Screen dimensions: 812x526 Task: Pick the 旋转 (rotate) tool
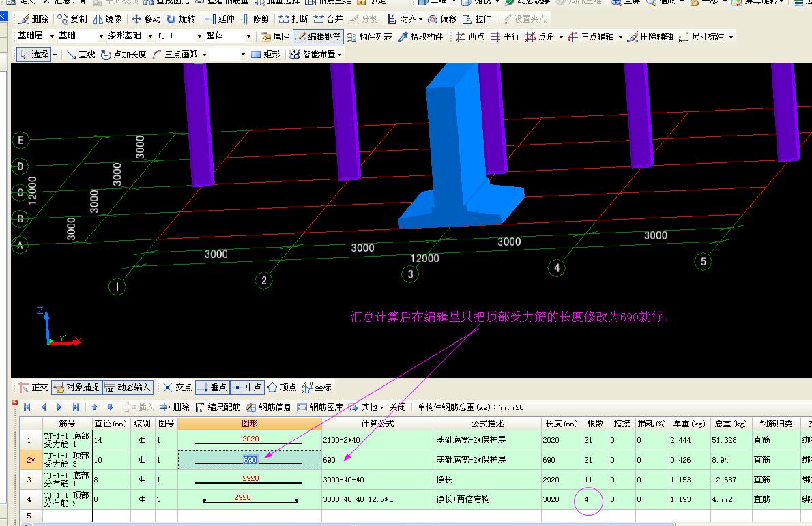[x=182, y=19]
